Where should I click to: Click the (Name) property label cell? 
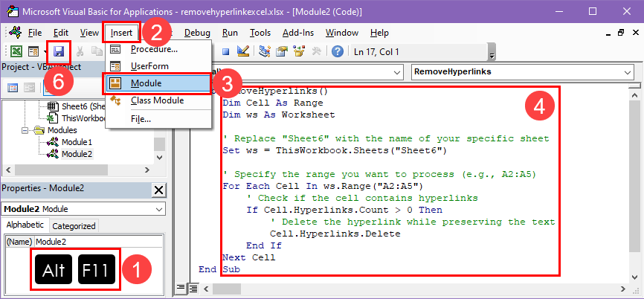click(x=19, y=242)
